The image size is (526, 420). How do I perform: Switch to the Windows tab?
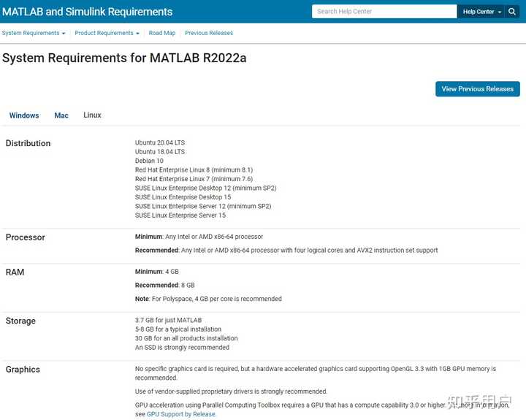[24, 115]
